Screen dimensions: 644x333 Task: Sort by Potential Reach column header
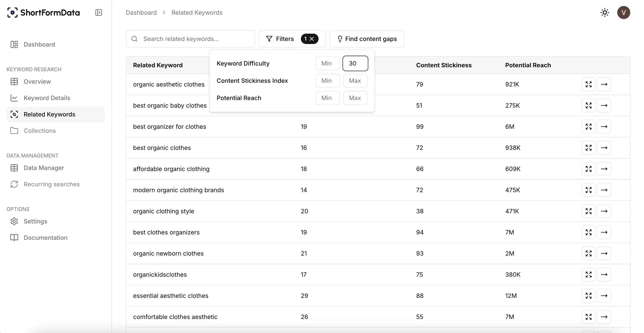pos(528,65)
